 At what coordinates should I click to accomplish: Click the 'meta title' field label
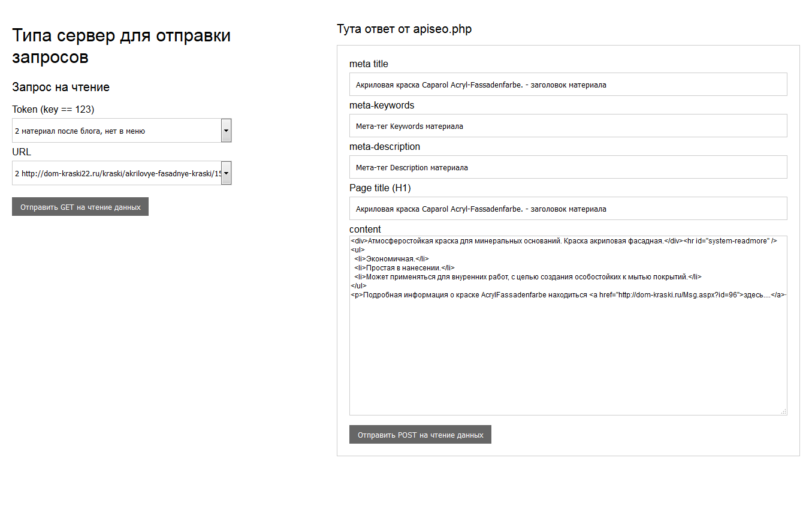click(x=369, y=64)
